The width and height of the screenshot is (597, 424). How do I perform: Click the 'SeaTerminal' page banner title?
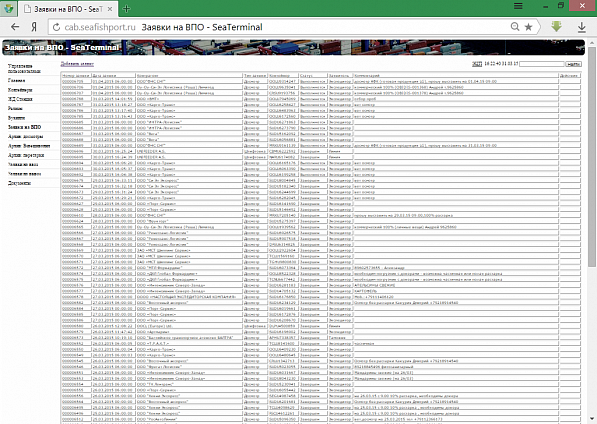62,48
